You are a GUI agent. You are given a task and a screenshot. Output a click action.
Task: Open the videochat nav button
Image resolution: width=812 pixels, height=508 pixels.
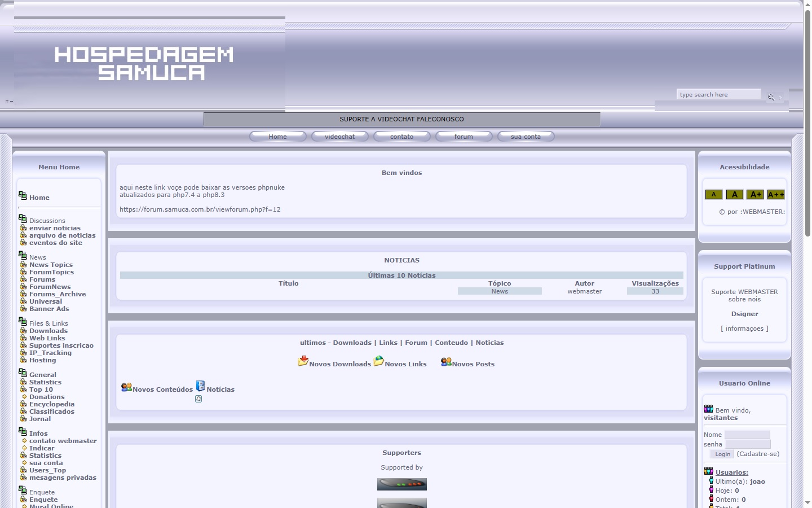coord(340,137)
